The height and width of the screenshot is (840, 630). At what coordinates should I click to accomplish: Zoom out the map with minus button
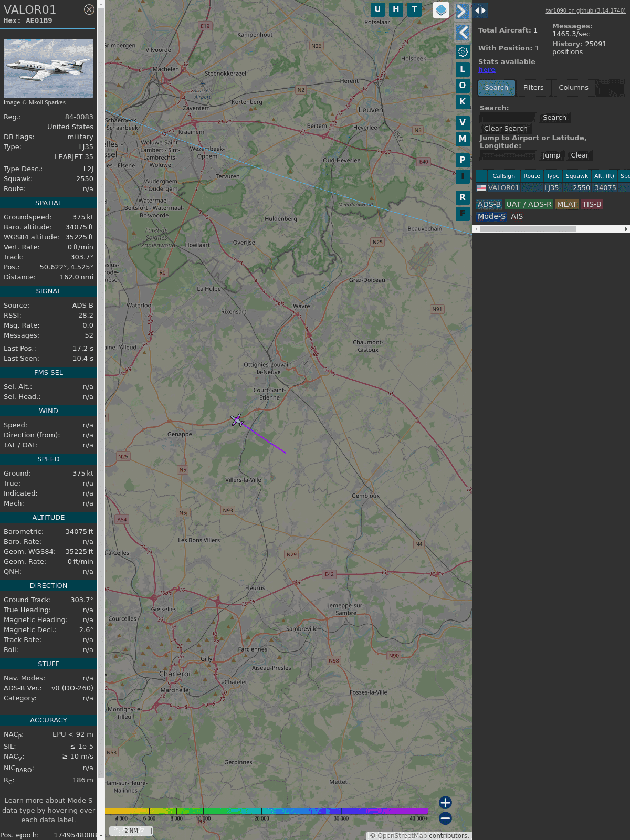(x=445, y=818)
